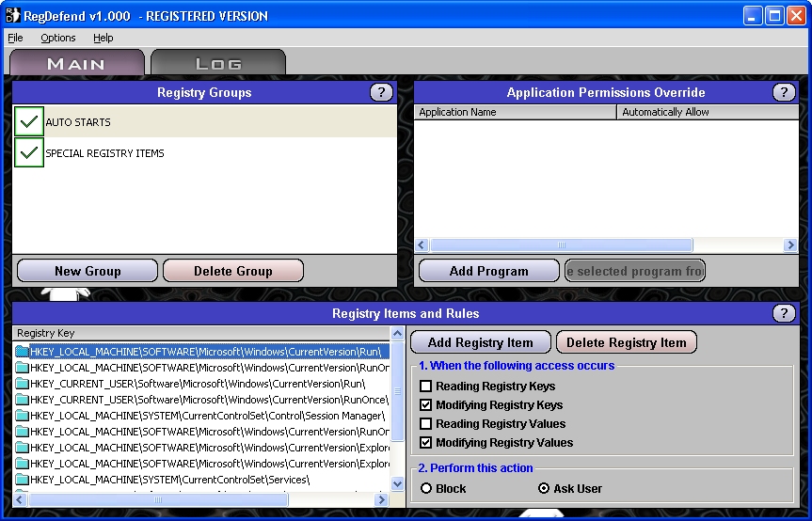This screenshot has width=812, height=521.
Task: Open help for Application Permissions Override panel
Action: click(x=784, y=92)
